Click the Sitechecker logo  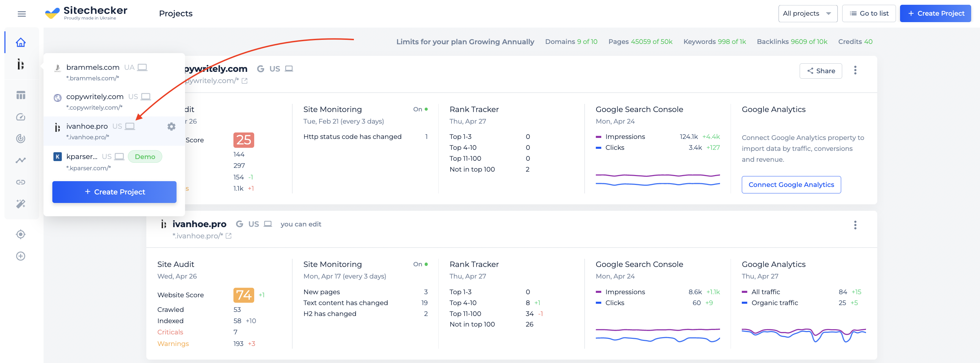coord(86,13)
